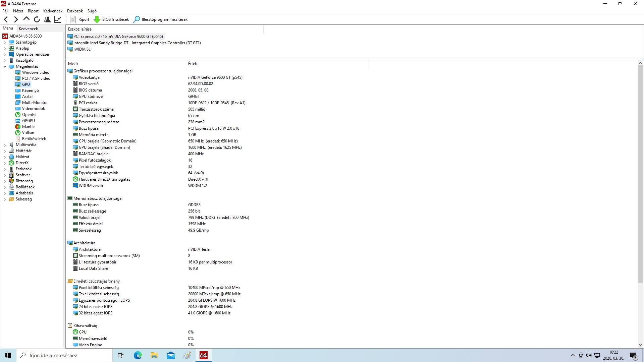Click the Érték column header
Viewport: 644px width, 362px height.
click(x=193, y=64)
